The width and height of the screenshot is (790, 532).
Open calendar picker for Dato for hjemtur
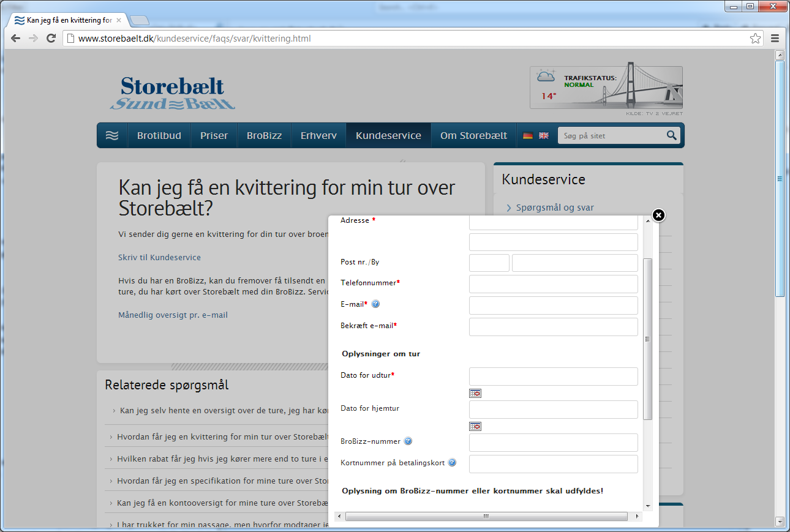(x=475, y=426)
